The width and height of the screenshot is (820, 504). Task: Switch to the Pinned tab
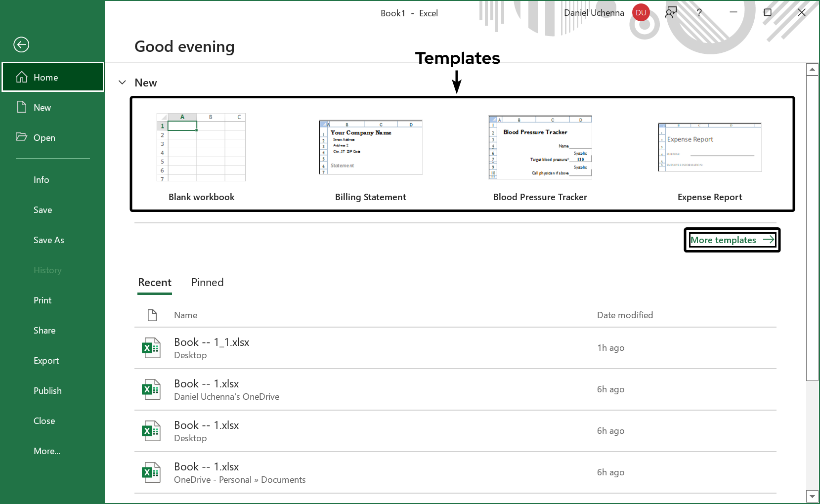[207, 283]
